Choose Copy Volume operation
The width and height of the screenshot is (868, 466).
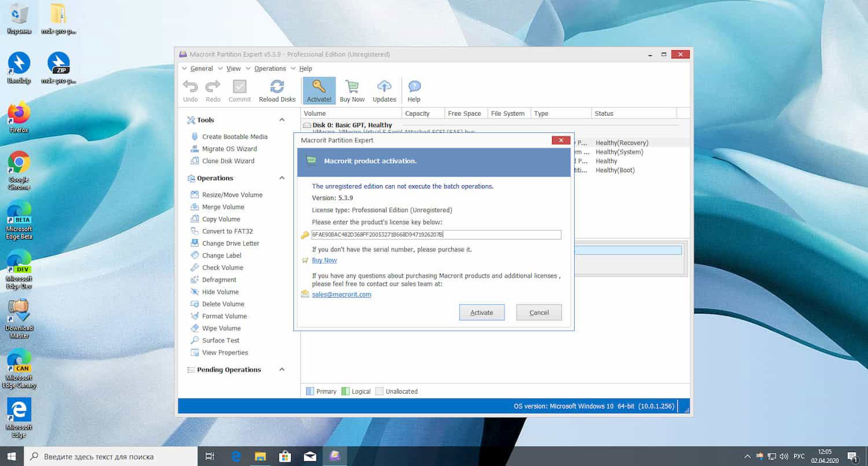tap(221, 219)
